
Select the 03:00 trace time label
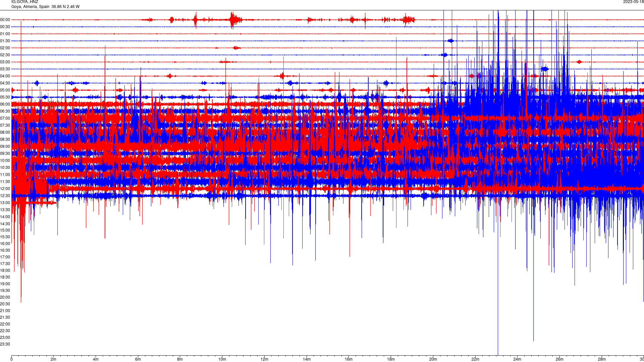5,62
